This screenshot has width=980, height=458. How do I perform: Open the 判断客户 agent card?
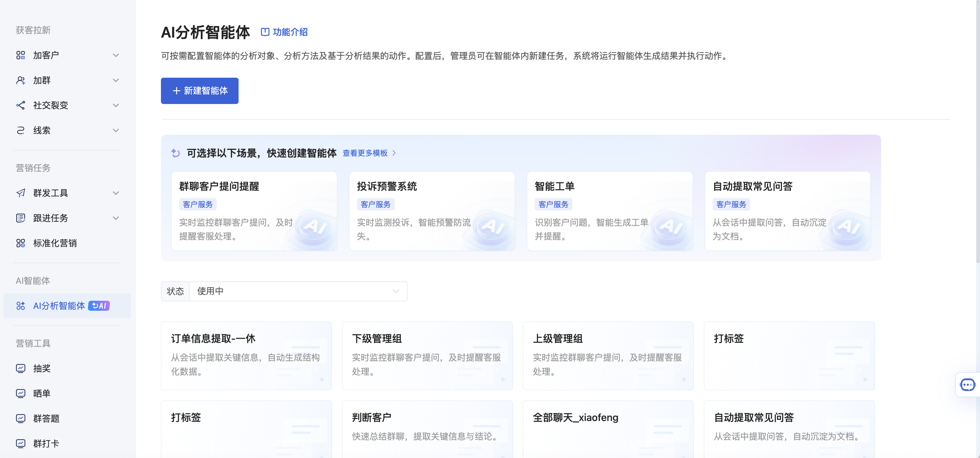(x=427, y=429)
